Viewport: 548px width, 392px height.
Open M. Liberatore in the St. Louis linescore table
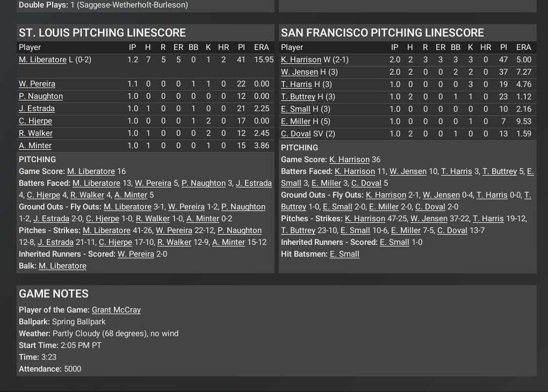click(x=42, y=60)
